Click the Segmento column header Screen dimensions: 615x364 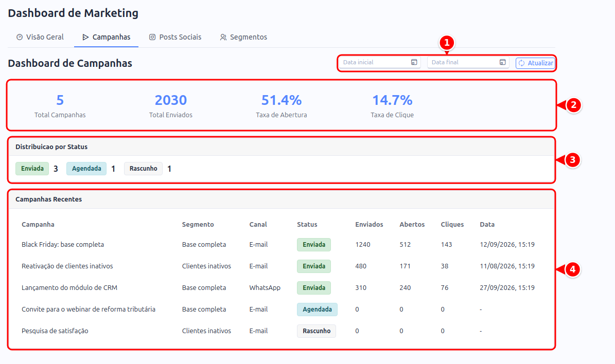198,225
